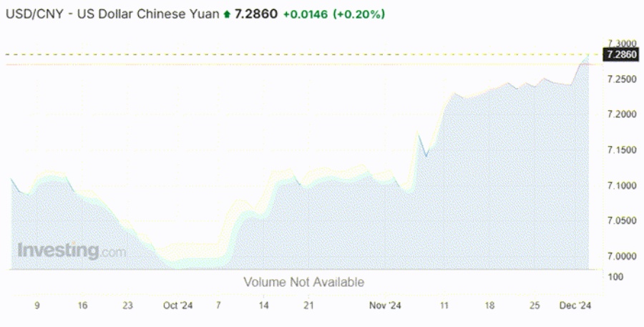Click the 7.0000 price axis label

[x=619, y=256]
